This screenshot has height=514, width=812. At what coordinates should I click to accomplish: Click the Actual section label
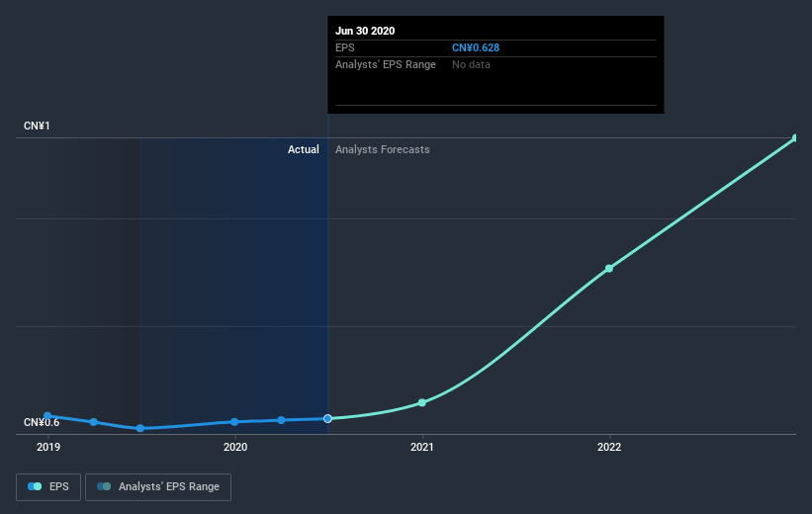point(304,149)
